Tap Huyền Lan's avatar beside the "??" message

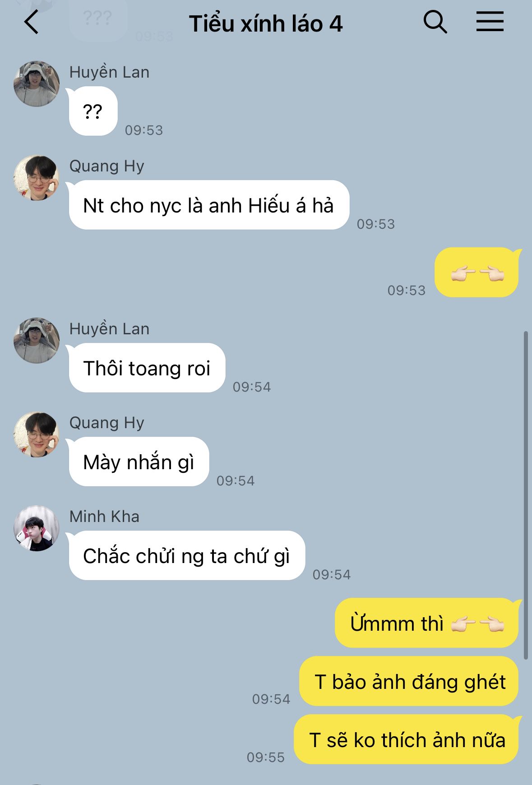[x=37, y=84]
